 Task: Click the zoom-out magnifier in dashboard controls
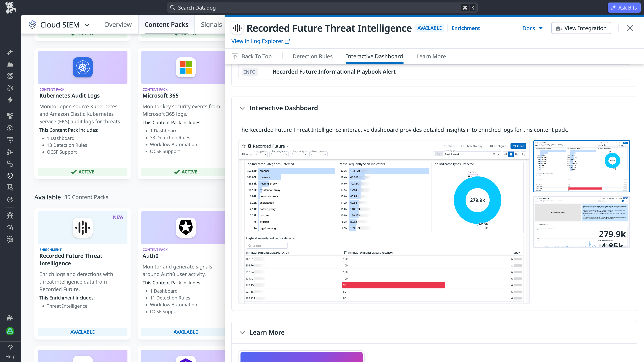pos(524,154)
